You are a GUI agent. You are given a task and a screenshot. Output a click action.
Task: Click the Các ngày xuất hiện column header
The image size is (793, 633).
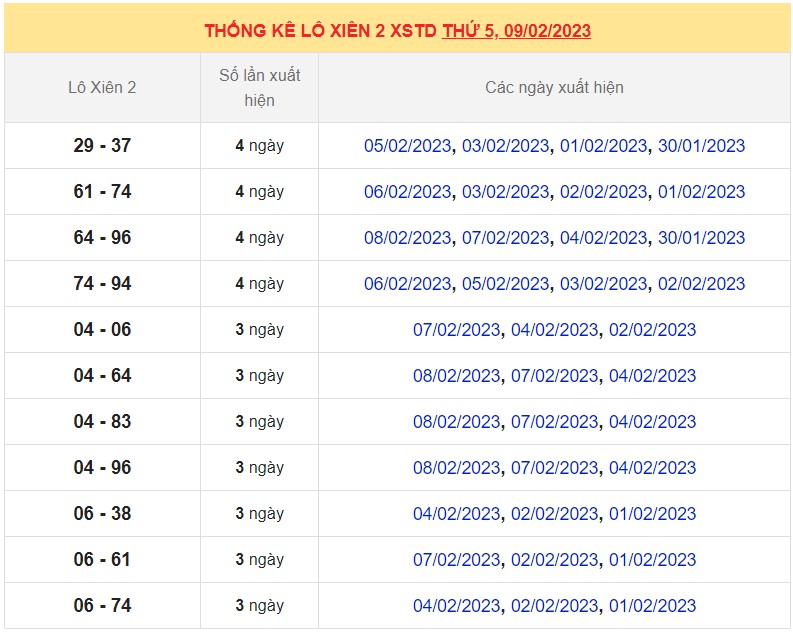tap(554, 88)
